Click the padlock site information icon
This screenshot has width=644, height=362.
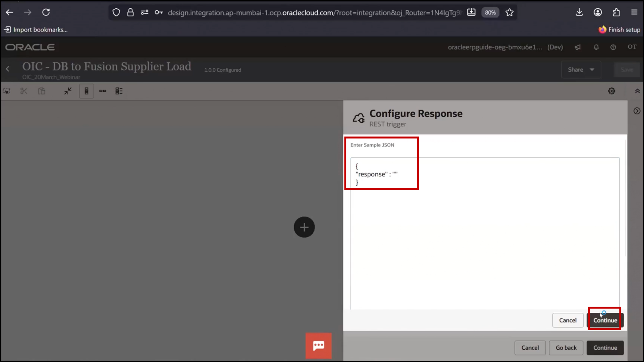point(130,12)
